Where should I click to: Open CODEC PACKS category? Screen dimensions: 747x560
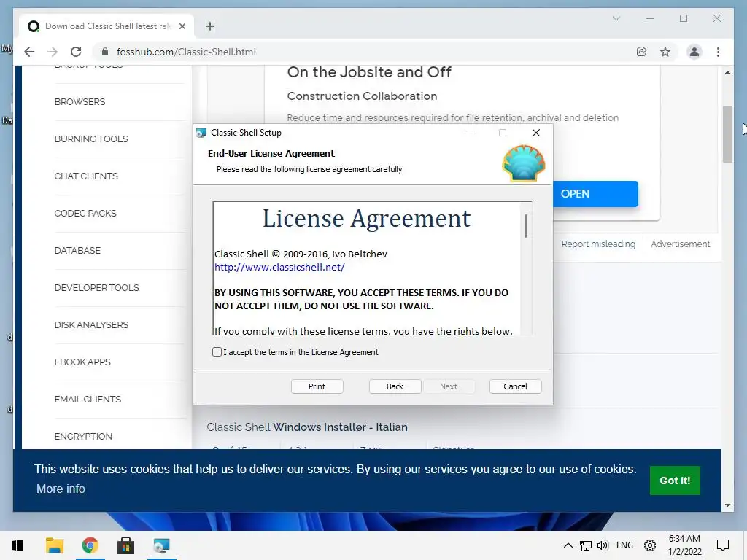(x=85, y=214)
